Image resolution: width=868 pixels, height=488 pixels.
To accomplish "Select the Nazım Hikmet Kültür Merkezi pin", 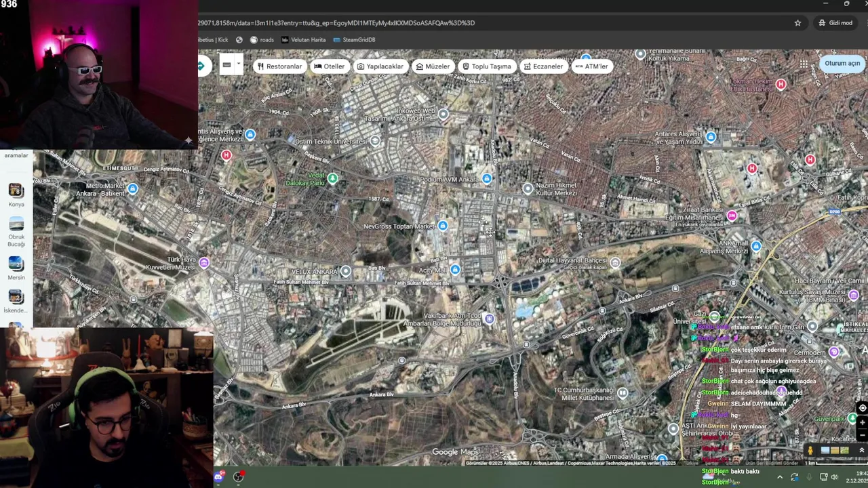I will 528,188.
